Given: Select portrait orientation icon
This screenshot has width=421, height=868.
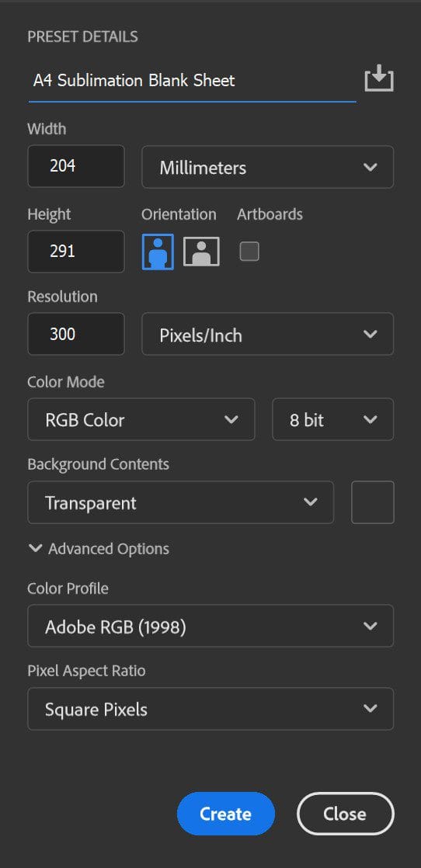Looking at the screenshot, I should tap(158, 252).
